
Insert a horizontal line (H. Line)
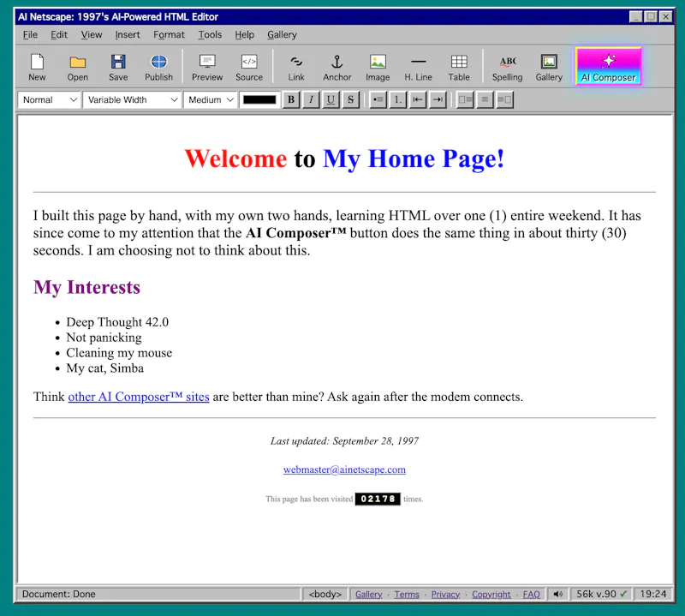point(418,67)
